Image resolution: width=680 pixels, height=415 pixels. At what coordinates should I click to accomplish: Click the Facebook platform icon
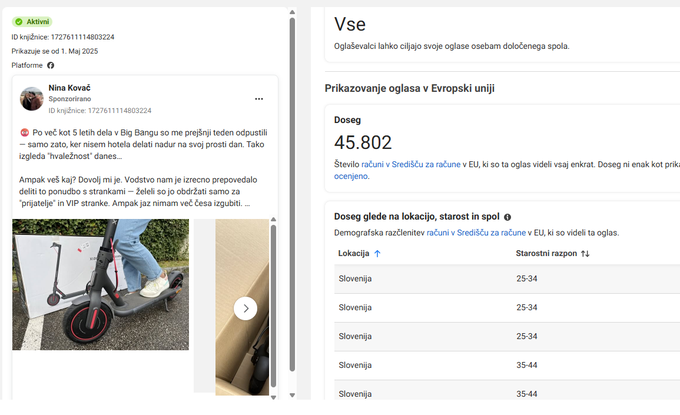point(51,65)
